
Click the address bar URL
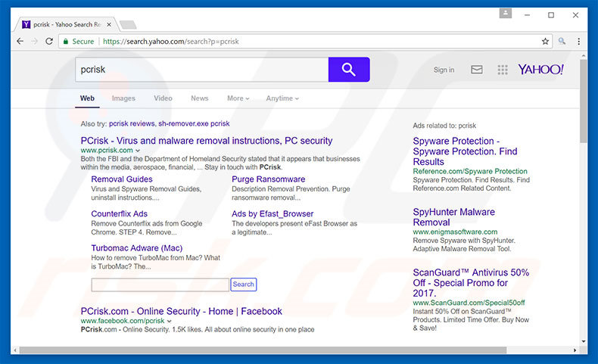171,41
